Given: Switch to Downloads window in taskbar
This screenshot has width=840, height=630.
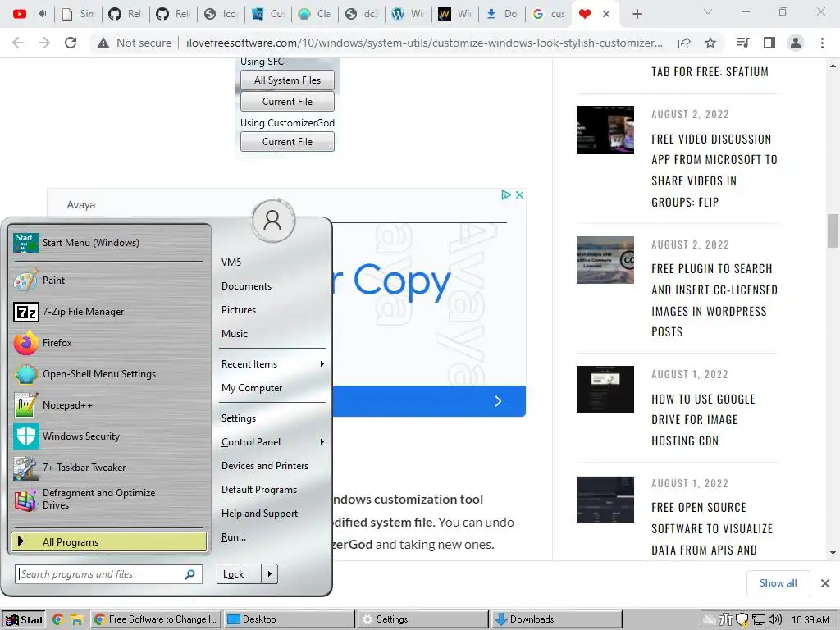Looking at the screenshot, I should click(x=557, y=619).
